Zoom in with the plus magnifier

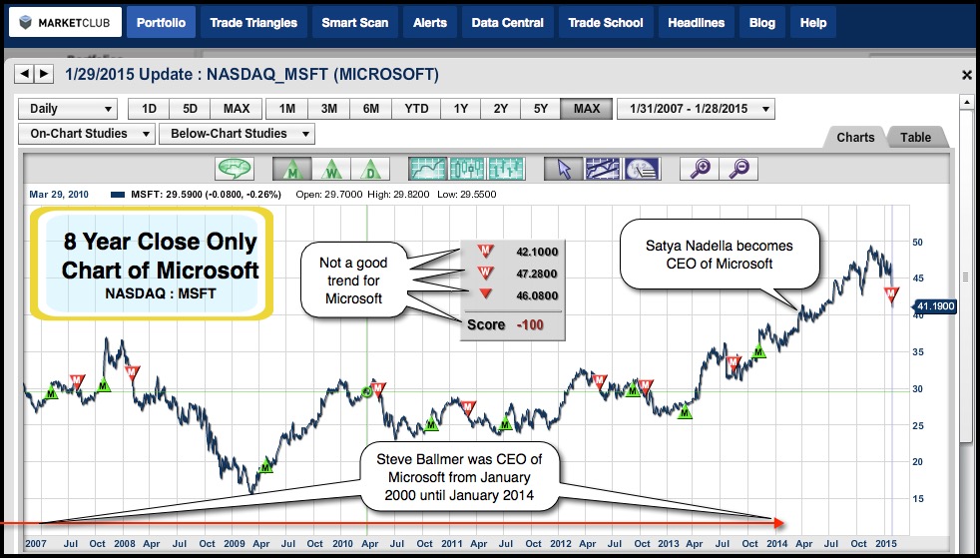tap(700, 169)
